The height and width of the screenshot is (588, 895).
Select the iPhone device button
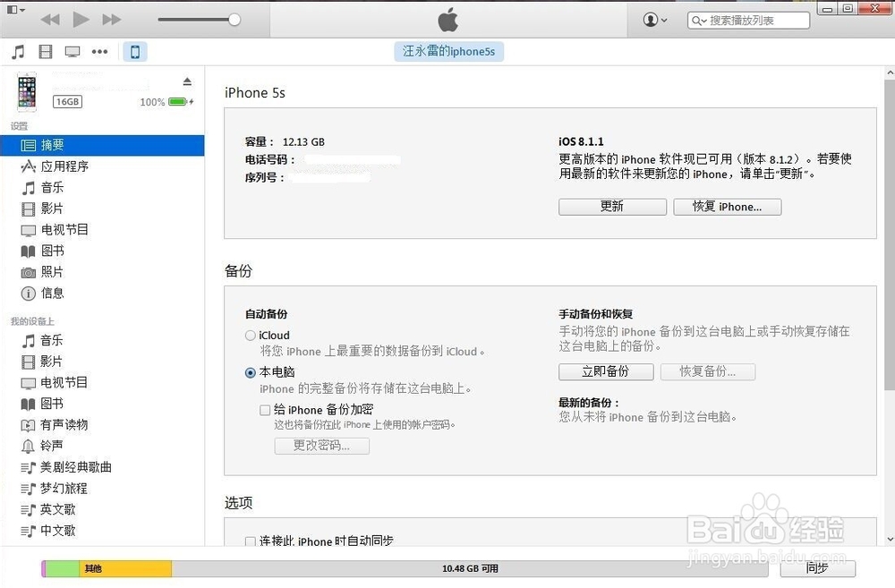pos(135,52)
